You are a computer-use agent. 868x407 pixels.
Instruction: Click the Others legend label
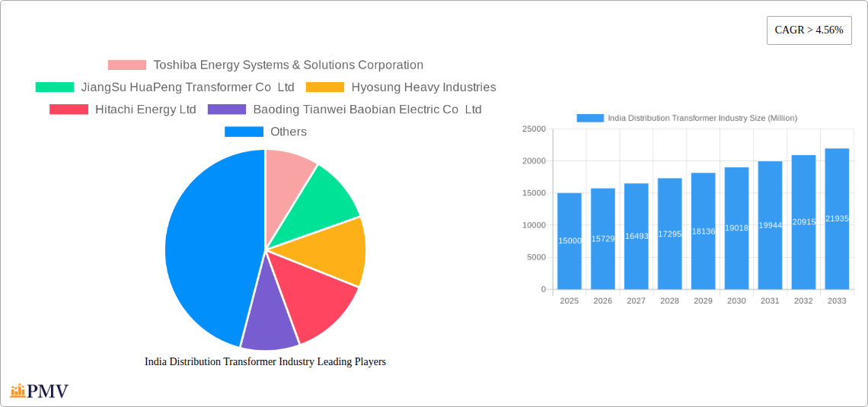tap(289, 132)
